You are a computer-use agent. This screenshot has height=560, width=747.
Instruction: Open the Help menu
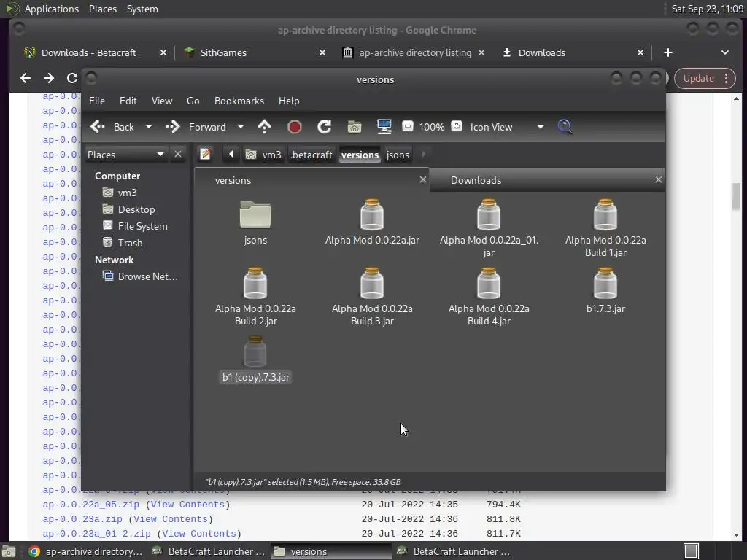(289, 101)
